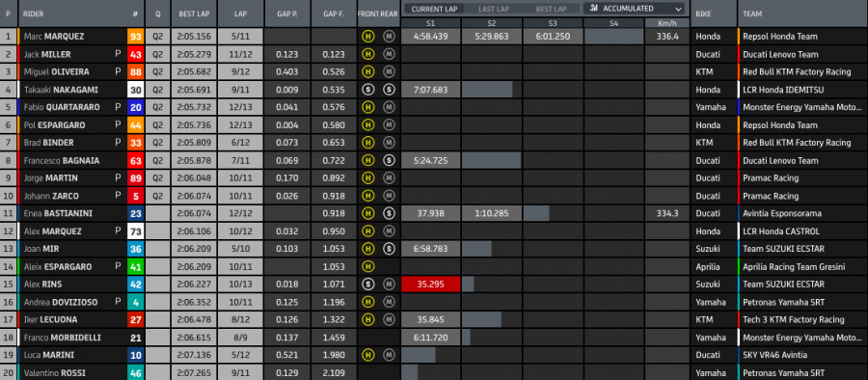This screenshot has height=380, width=868.
Task: Select number badge 41 of Aleix Espargaro
Action: tap(136, 266)
